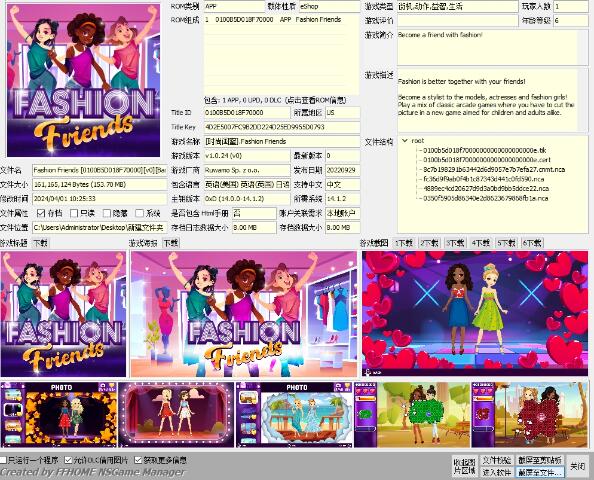Screen dimensions: 594x480
Task: Click the 下载 button beside 游戏海报
Action: pyautogui.click(x=171, y=243)
